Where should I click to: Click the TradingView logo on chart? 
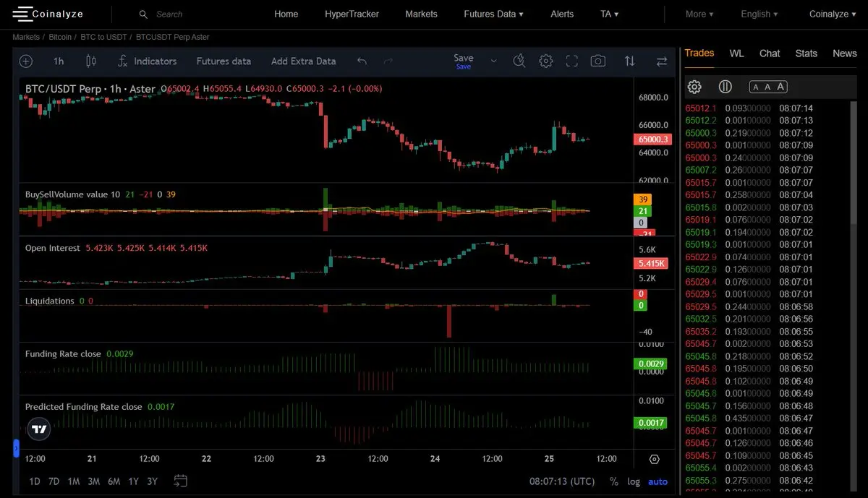tap(39, 429)
